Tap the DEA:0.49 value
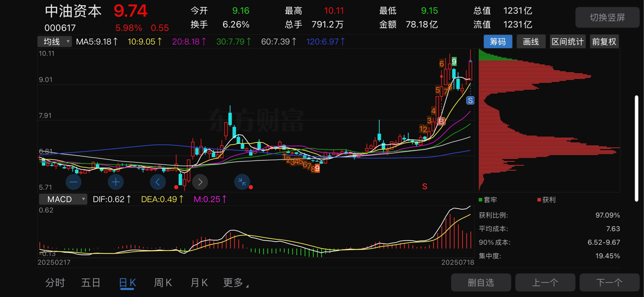The image size is (644, 297). pos(162,199)
